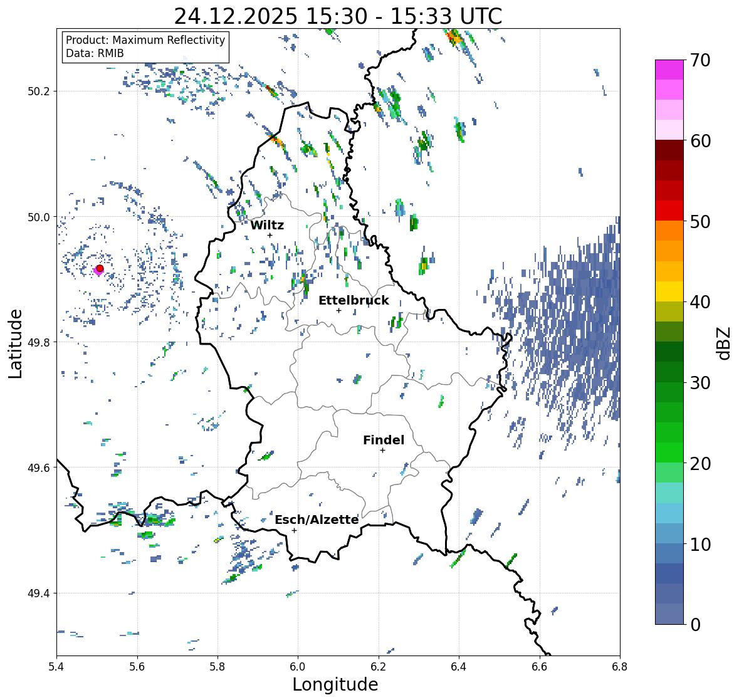Click the colorbar label 20
The image size is (739, 700).
700,464
